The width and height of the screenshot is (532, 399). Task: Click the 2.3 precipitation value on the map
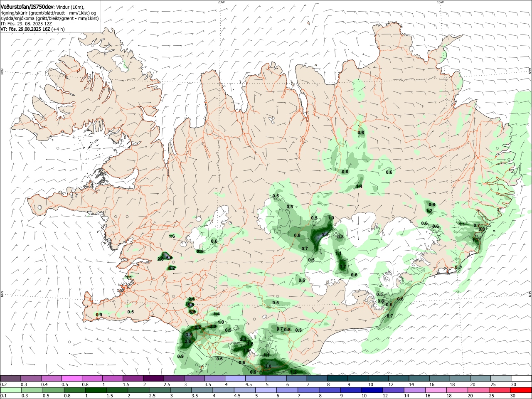(x=244, y=339)
